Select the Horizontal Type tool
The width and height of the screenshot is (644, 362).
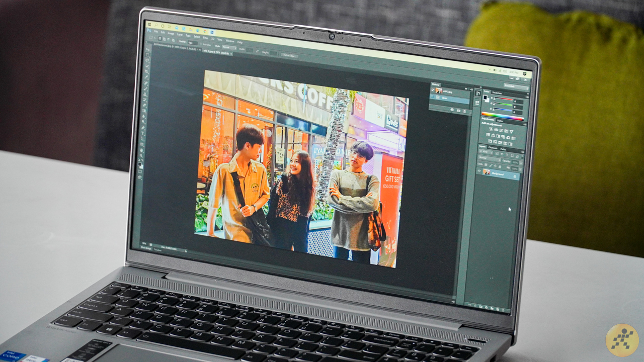click(142, 132)
